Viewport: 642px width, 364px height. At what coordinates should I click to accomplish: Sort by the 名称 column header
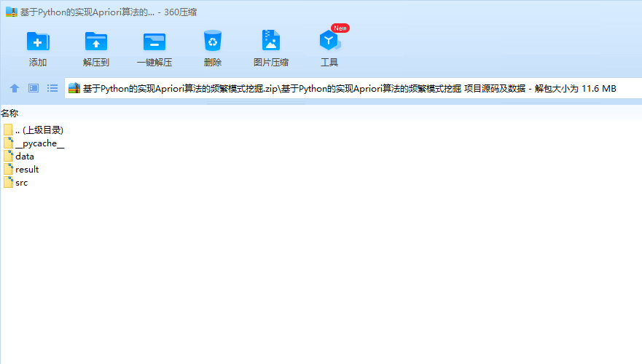click(9, 114)
